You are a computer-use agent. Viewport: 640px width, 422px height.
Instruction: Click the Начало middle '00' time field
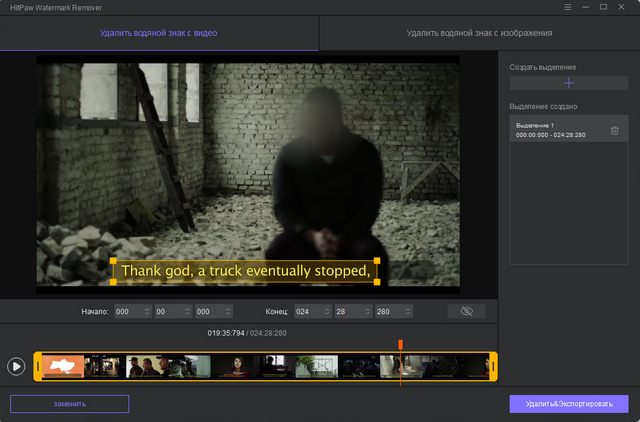click(166, 311)
